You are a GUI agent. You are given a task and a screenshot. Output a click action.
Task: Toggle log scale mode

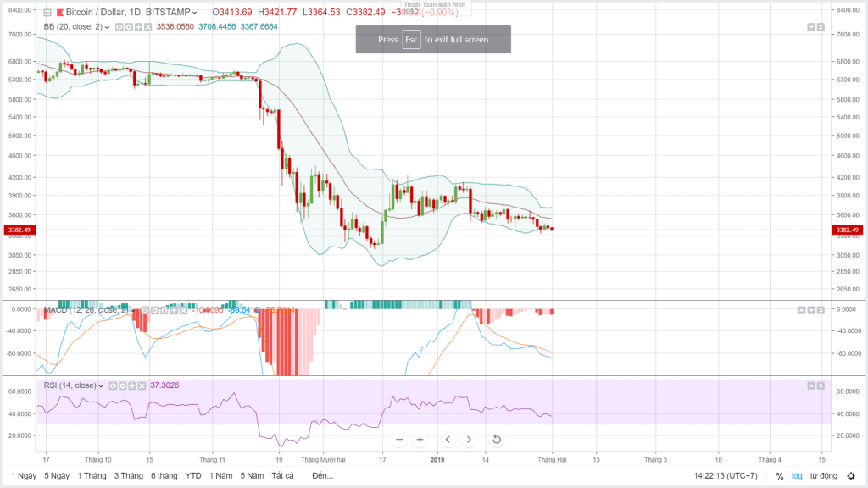[797, 476]
